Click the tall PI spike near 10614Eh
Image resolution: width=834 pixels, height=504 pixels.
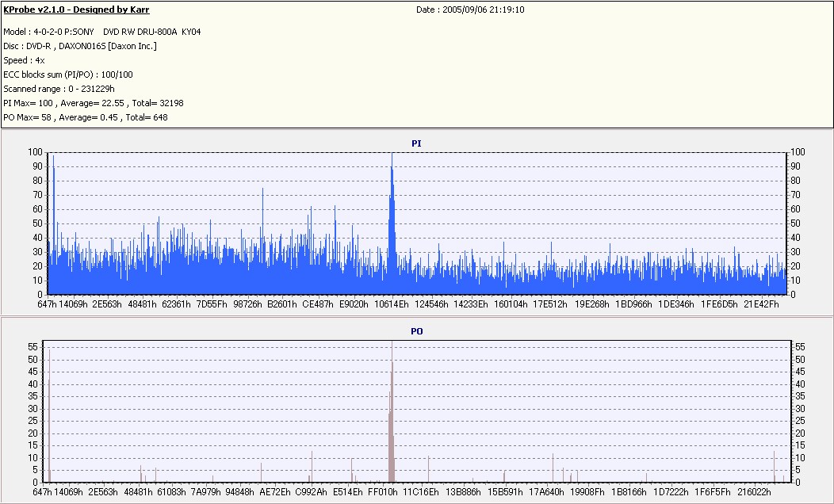392,223
